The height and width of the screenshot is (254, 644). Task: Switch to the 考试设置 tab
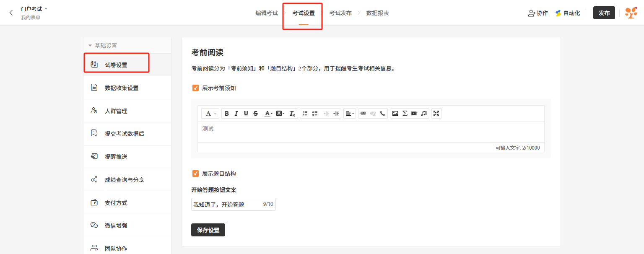304,13
